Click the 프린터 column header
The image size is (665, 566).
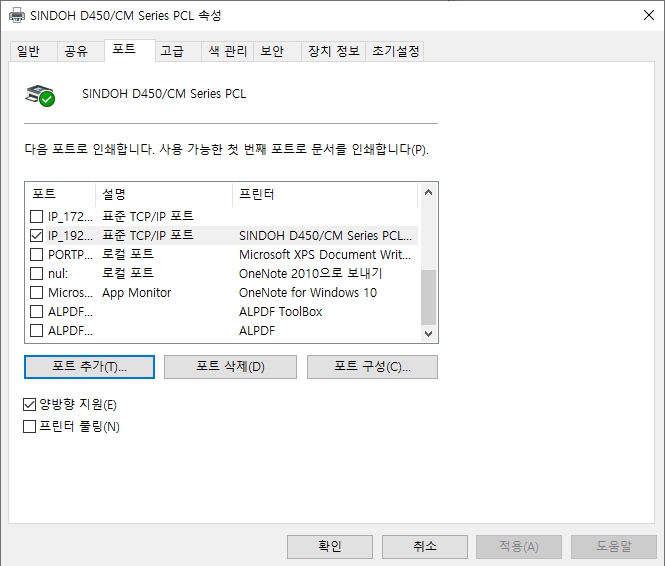tap(325, 194)
